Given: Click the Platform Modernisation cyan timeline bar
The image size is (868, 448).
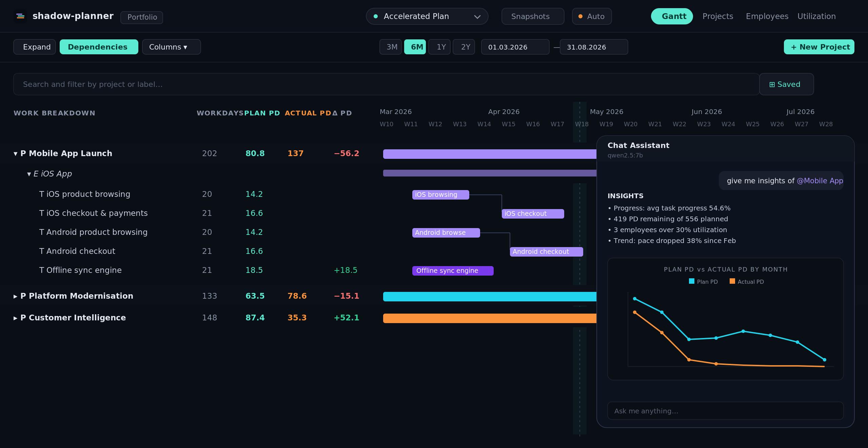Looking at the screenshot, I should click(490, 297).
